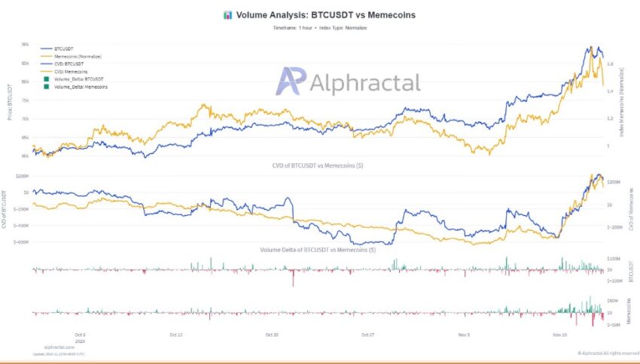Click the Oct 13 axis label

(176, 335)
